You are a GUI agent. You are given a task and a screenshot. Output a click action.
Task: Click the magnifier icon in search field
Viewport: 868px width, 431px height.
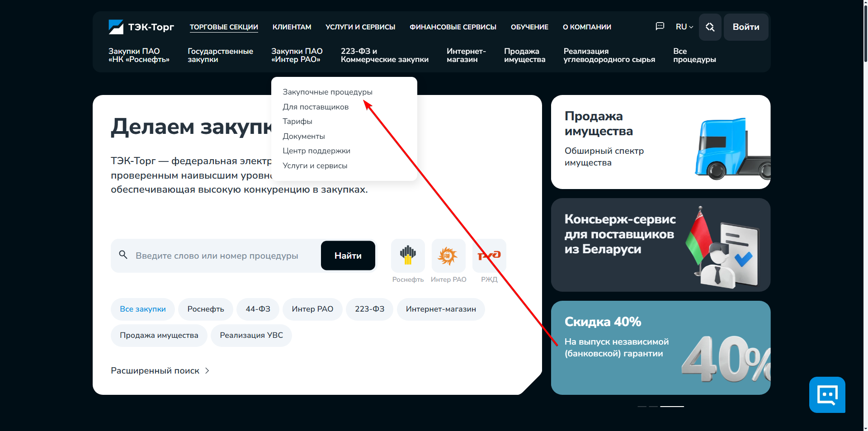(123, 255)
